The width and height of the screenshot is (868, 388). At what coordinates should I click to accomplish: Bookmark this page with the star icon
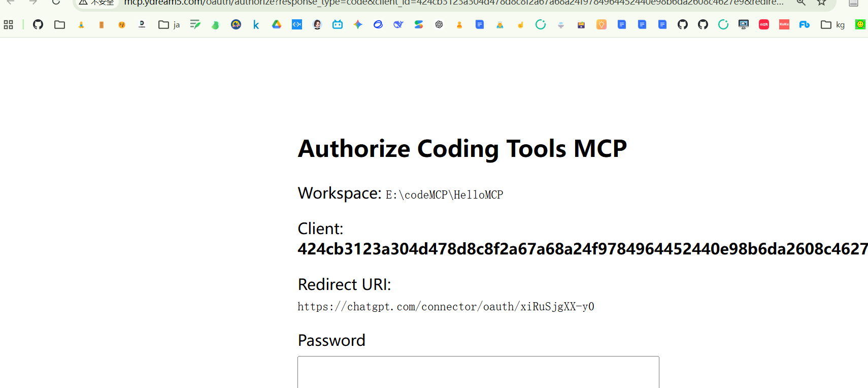[822, 3]
